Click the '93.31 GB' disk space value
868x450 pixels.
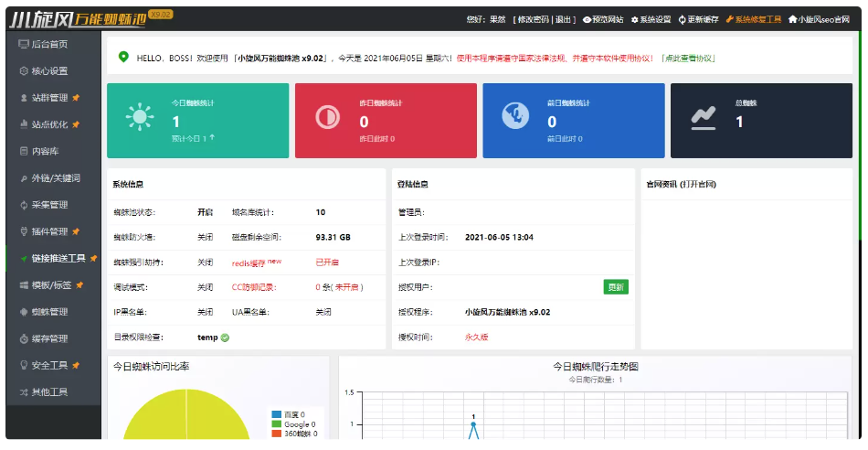coord(333,237)
